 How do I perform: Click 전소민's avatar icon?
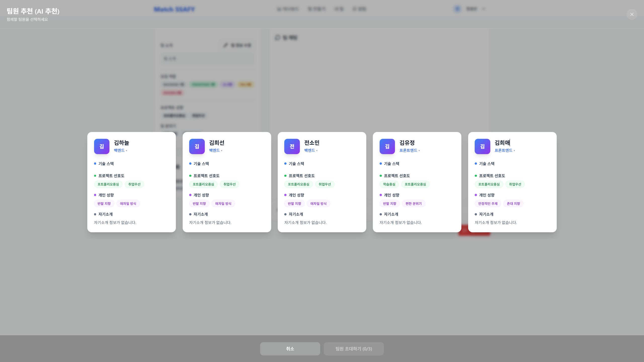(292, 146)
